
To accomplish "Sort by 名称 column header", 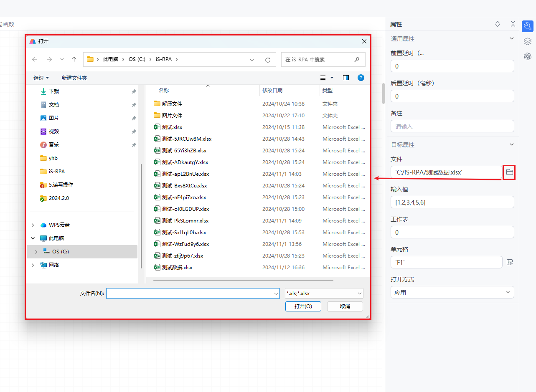I will pos(164,90).
